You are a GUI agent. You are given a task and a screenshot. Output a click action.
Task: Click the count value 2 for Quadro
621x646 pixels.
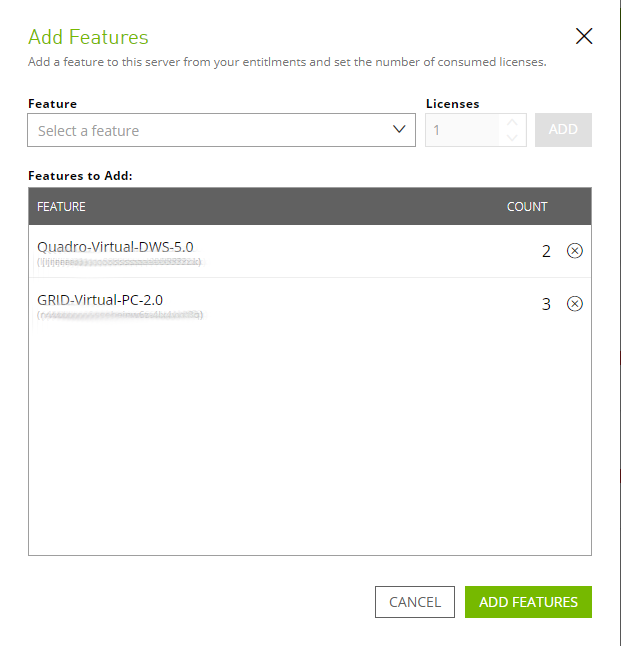[546, 251]
